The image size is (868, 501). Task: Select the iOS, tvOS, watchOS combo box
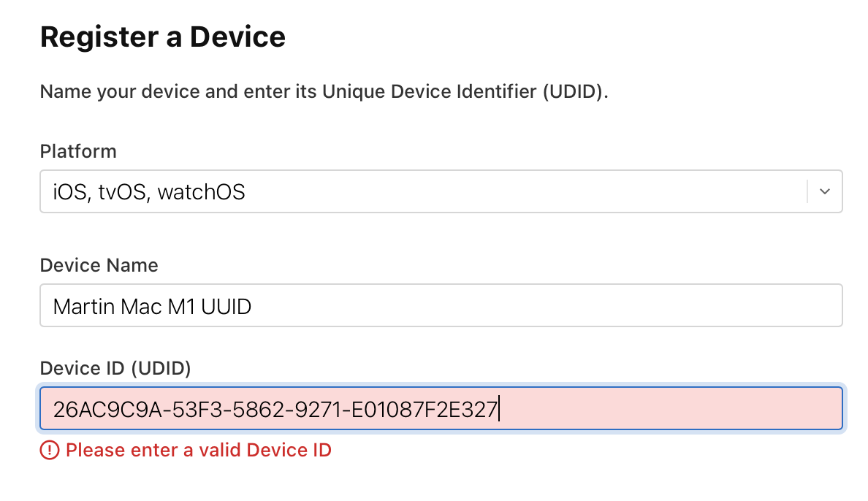point(438,191)
